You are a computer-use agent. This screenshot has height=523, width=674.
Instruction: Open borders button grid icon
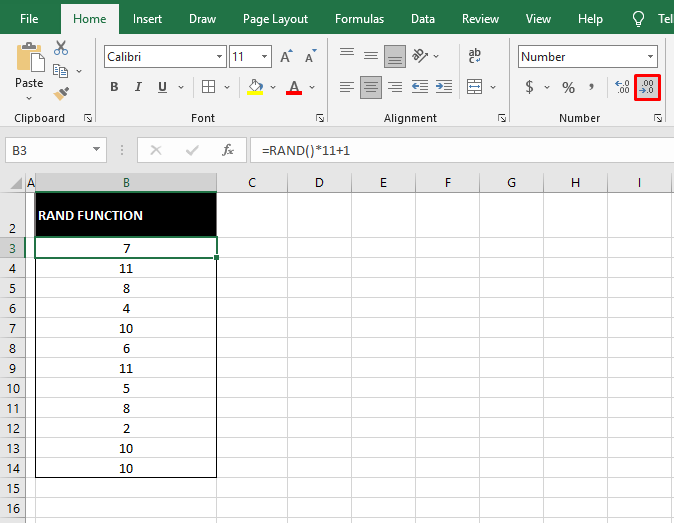208,87
